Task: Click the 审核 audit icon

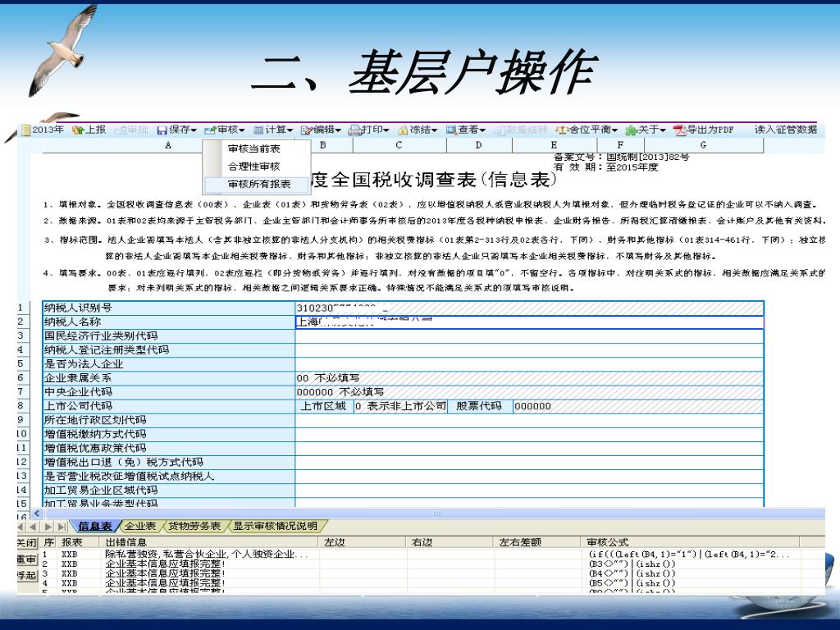Action: tap(210, 130)
